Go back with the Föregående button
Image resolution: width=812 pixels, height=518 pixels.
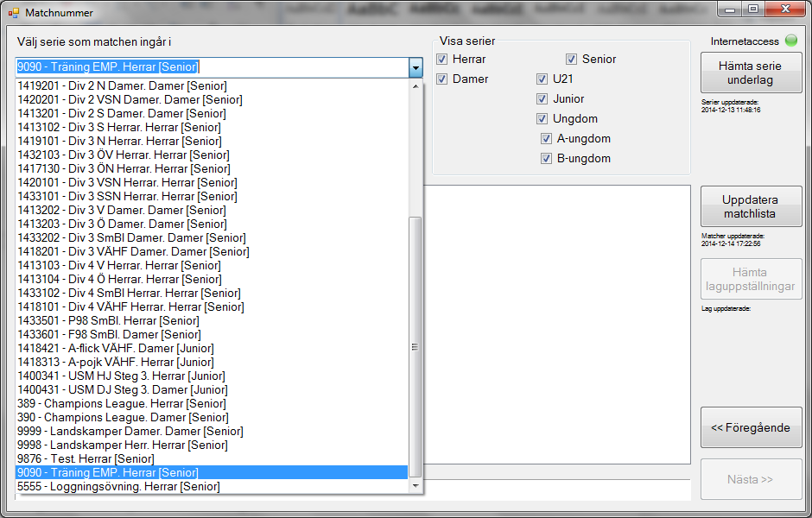(x=751, y=427)
